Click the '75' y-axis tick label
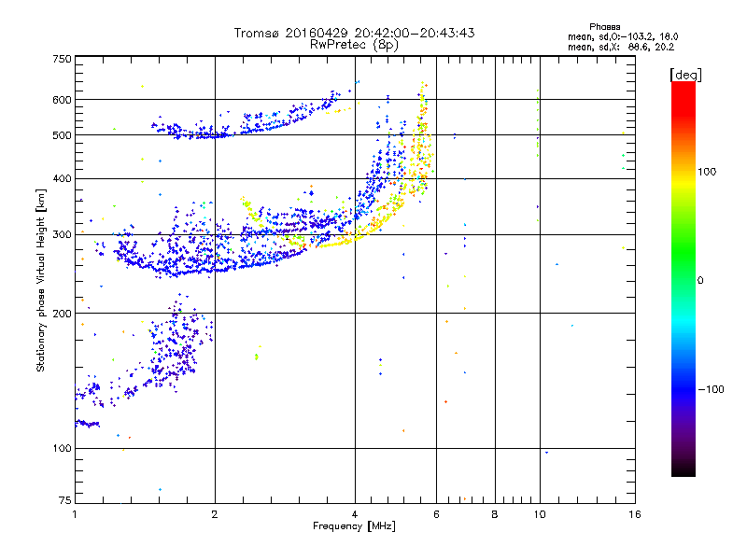Viewport: 747px width, 560px height. (x=65, y=500)
